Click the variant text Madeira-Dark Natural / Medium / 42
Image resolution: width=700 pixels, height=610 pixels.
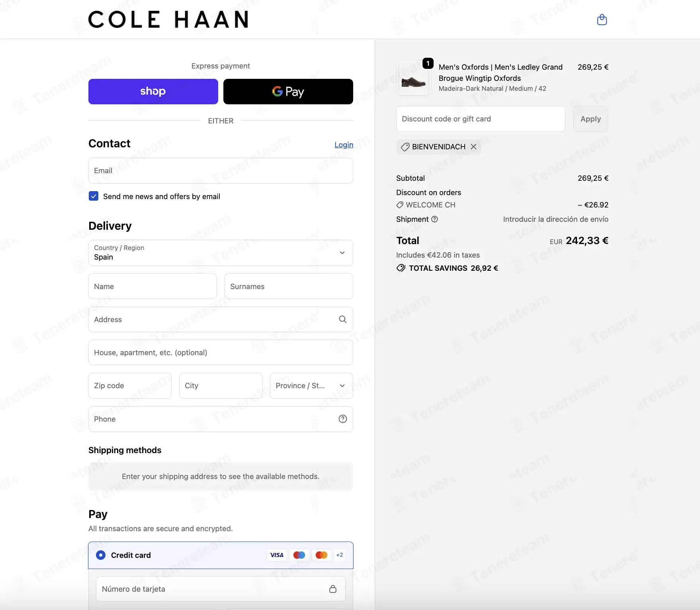coord(493,88)
